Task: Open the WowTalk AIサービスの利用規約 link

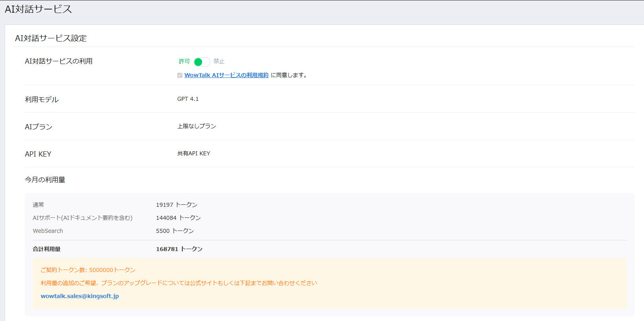Action: click(x=226, y=75)
